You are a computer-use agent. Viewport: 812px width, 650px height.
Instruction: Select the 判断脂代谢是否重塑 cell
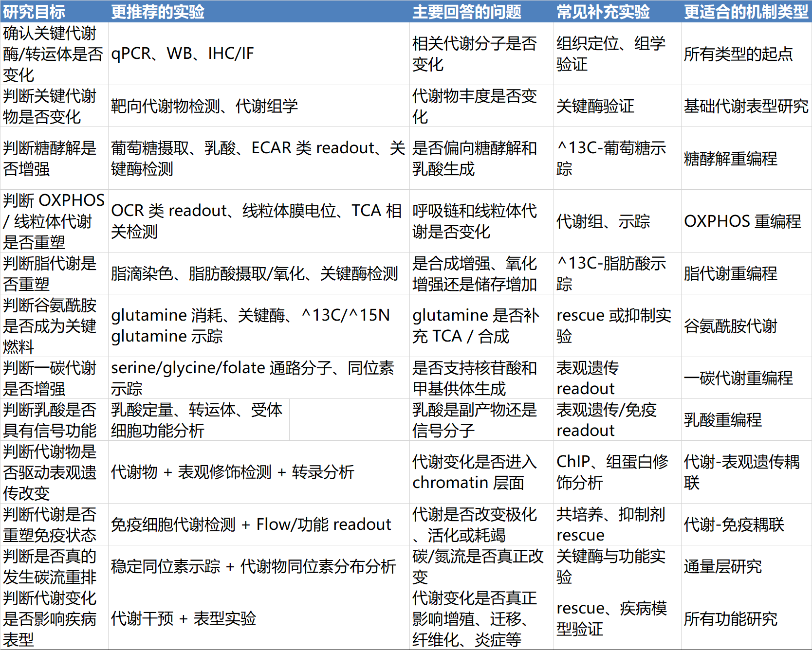(x=50, y=273)
